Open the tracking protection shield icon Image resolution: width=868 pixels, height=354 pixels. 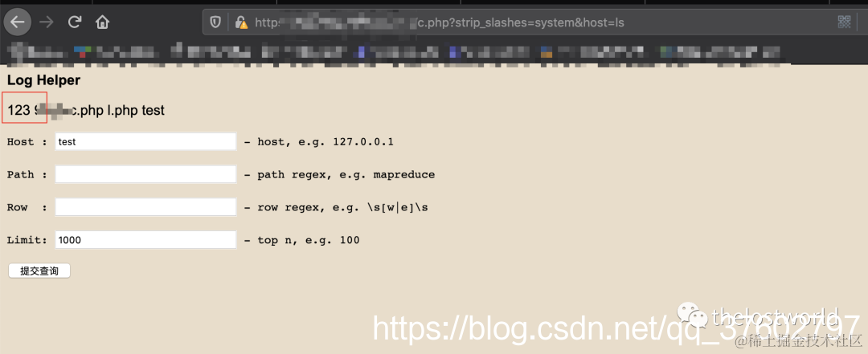click(x=215, y=22)
